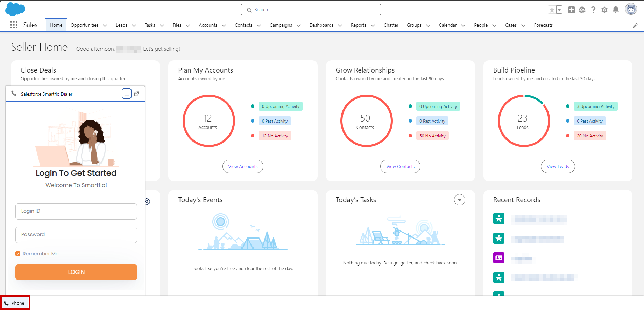Click the pencil edit navigation icon

pyautogui.click(x=635, y=25)
